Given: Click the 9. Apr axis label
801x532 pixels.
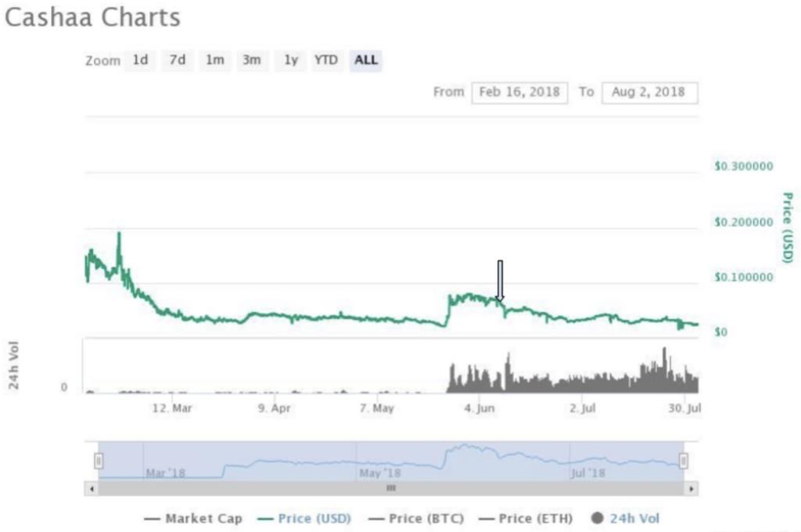Looking at the screenshot, I should pyautogui.click(x=275, y=408).
